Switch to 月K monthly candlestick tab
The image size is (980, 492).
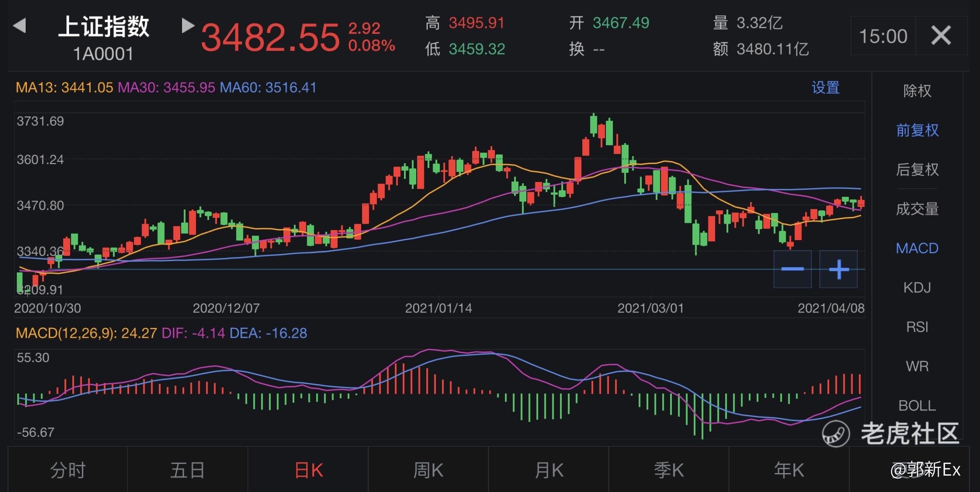(549, 470)
